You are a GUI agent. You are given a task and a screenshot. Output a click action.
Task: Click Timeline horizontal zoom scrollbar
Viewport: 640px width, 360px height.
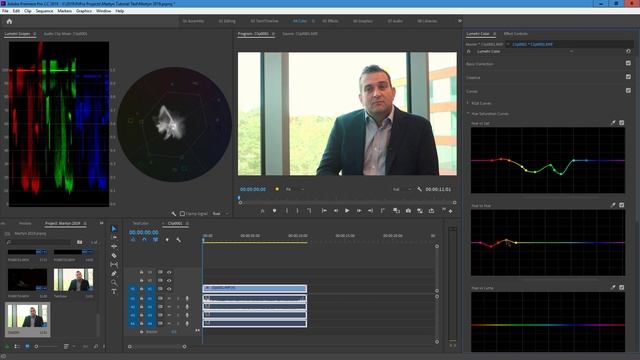point(157,347)
